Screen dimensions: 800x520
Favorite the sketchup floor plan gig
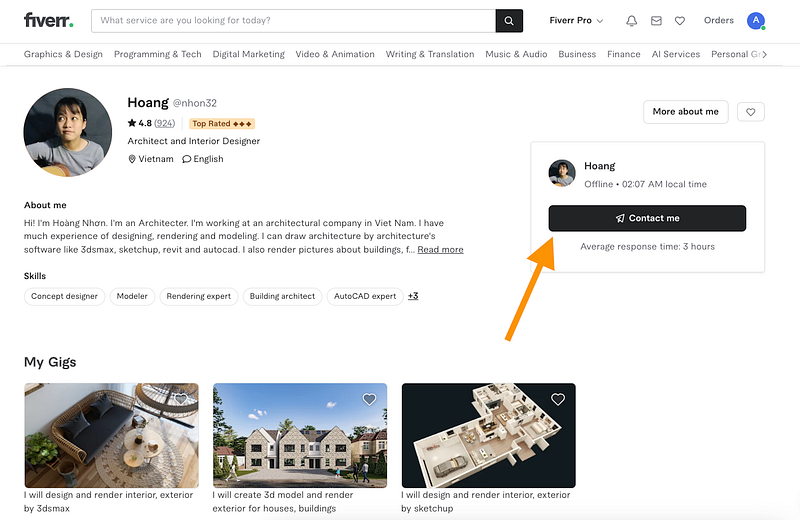pos(558,399)
